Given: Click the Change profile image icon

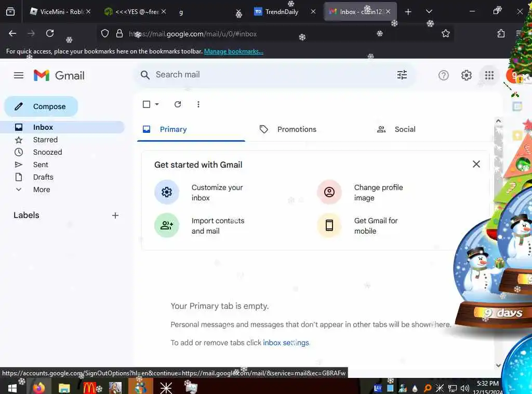Looking at the screenshot, I should click(x=329, y=192).
